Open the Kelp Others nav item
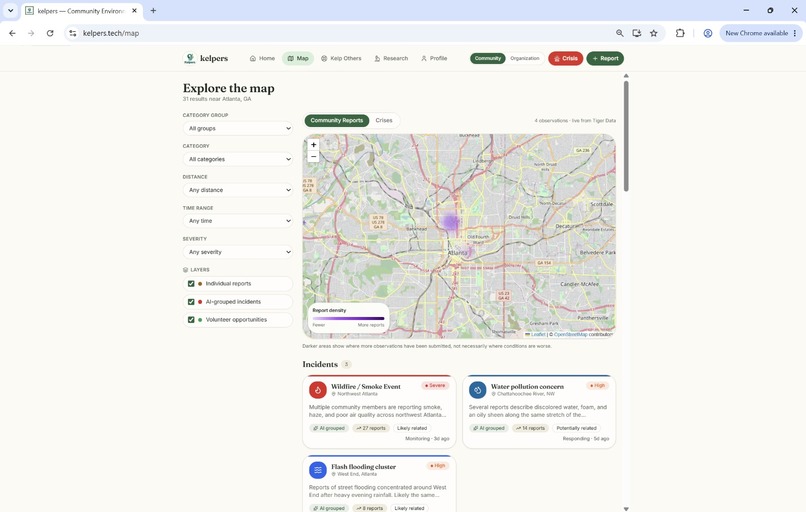The image size is (806, 512). (x=341, y=59)
